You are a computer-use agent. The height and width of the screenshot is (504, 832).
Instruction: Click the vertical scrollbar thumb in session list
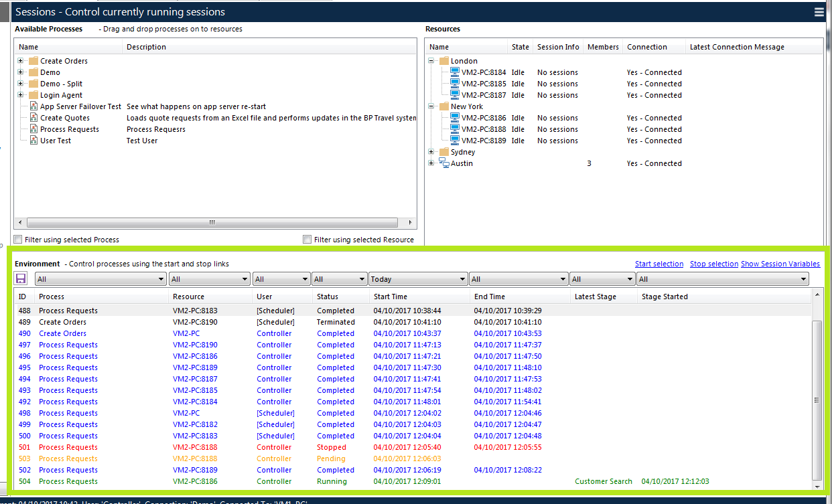pyautogui.click(x=817, y=400)
